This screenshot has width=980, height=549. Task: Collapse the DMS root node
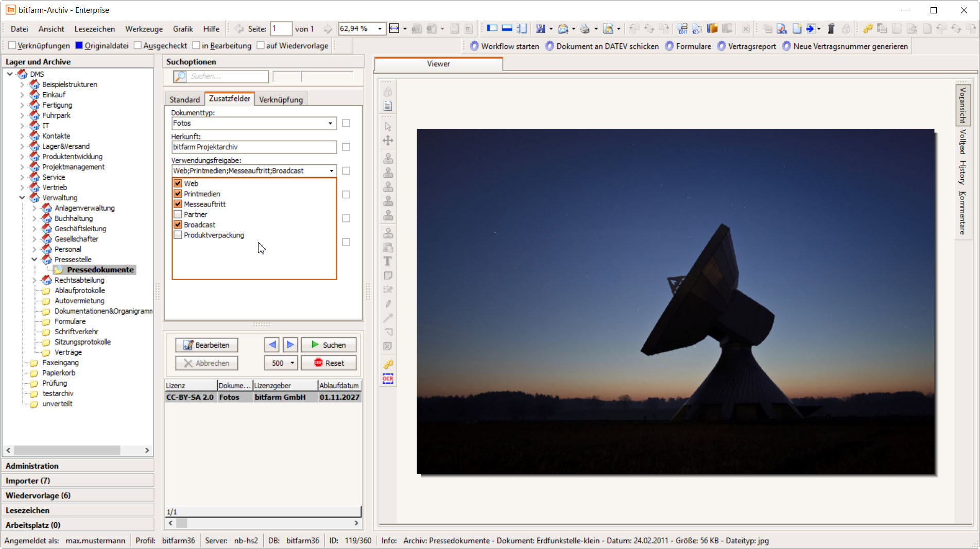tap(10, 74)
